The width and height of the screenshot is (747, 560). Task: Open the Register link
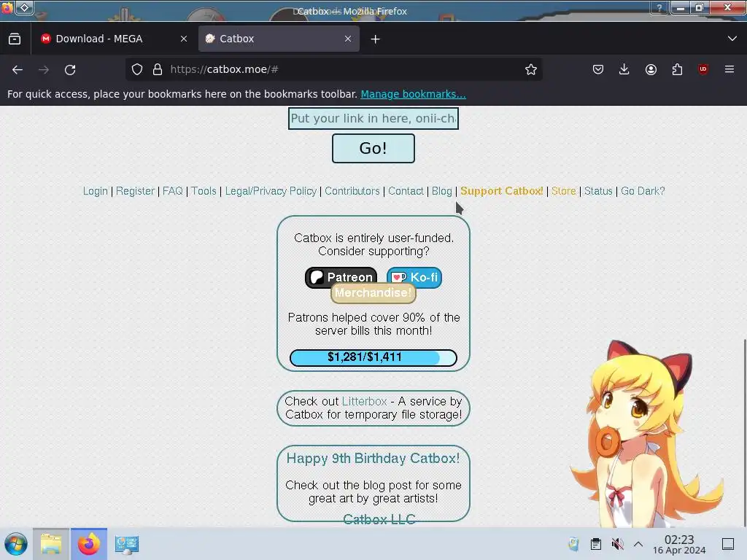coord(135,191)
